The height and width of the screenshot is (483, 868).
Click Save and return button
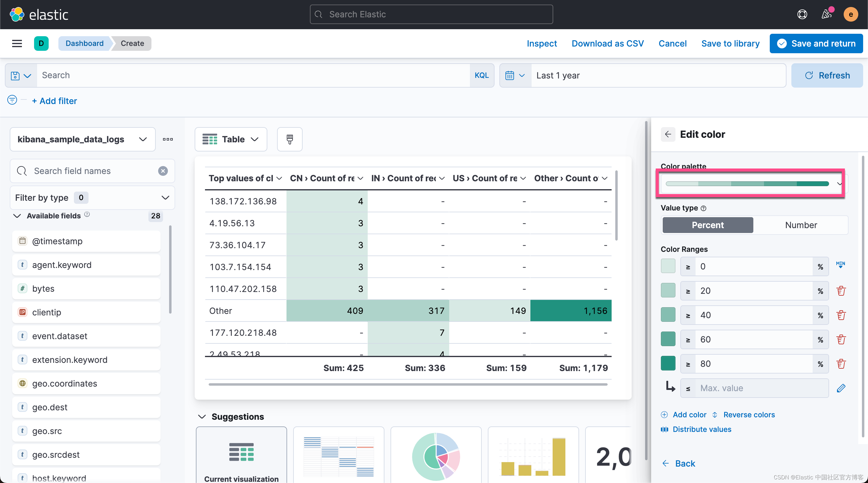(x=816, y=43)
